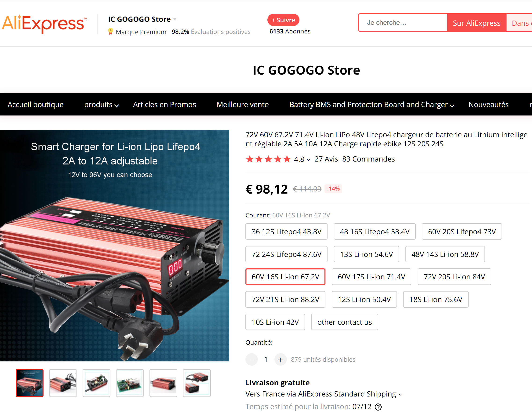Select the 72V 20S Li-ion 84V variant
Viewport: 532px width, 418px height.
[454, 277]
